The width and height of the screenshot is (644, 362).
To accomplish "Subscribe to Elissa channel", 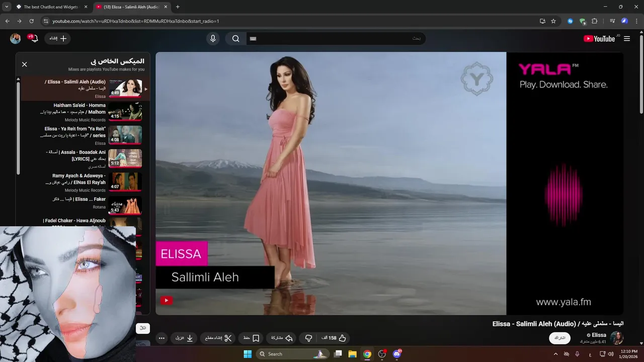I will tap(559, 338).
